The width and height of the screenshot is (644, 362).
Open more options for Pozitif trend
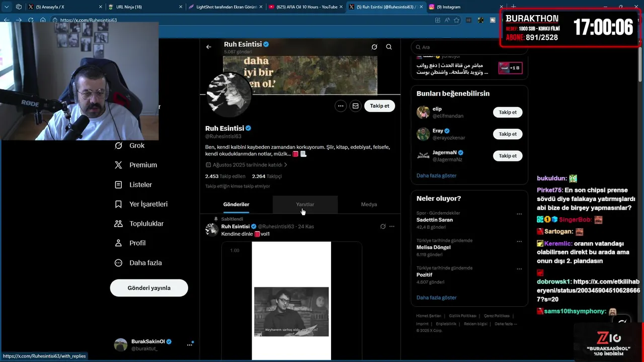point(519,269)
